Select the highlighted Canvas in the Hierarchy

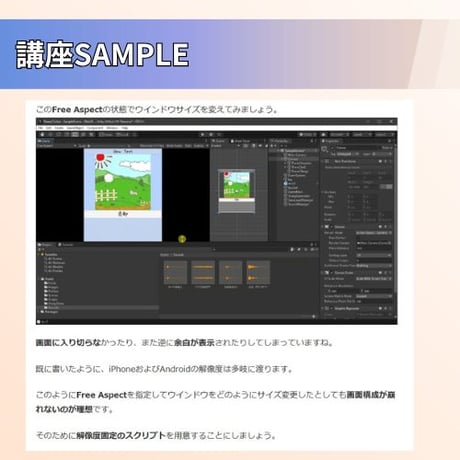coord(293,159)
